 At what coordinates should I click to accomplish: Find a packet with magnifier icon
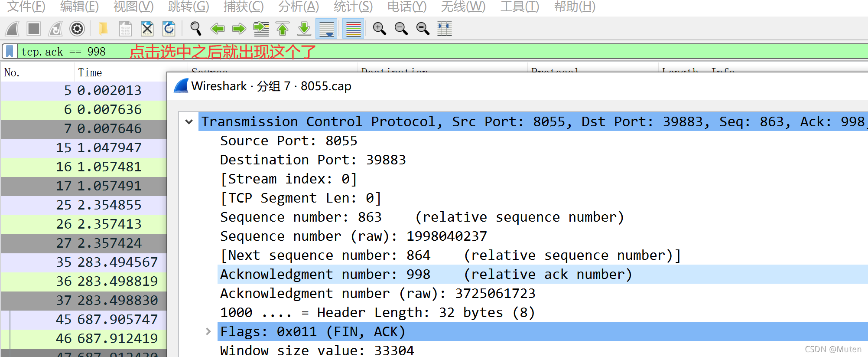pos(196,29)
